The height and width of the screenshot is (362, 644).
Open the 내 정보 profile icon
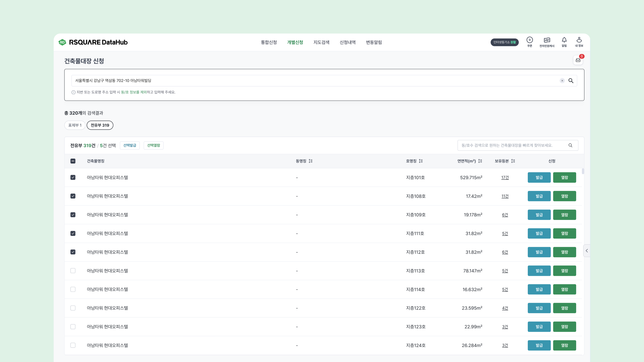[579, 40]
